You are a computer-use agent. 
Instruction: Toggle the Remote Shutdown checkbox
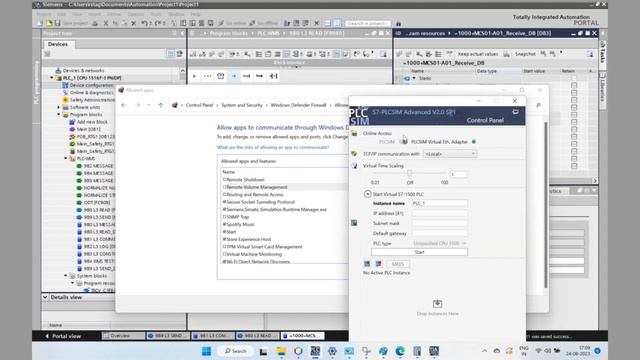[x=224, y=180]
